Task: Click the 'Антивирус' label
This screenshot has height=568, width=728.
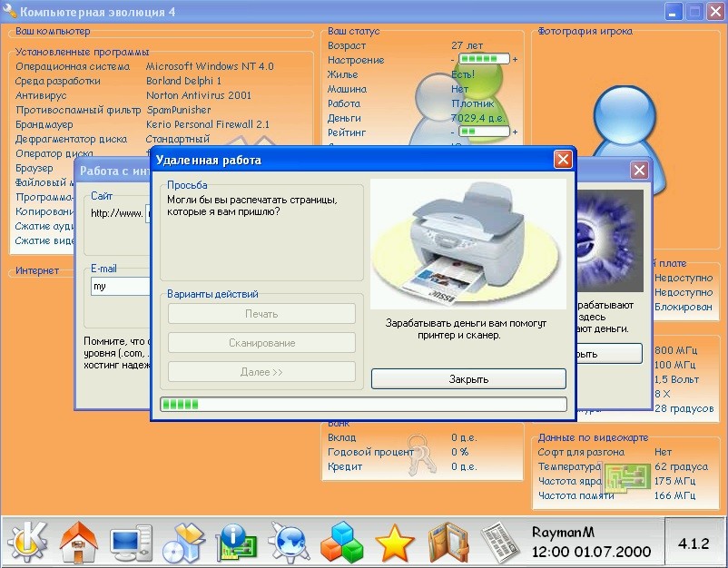Action: pyautogui.click(x=41, y=95)
